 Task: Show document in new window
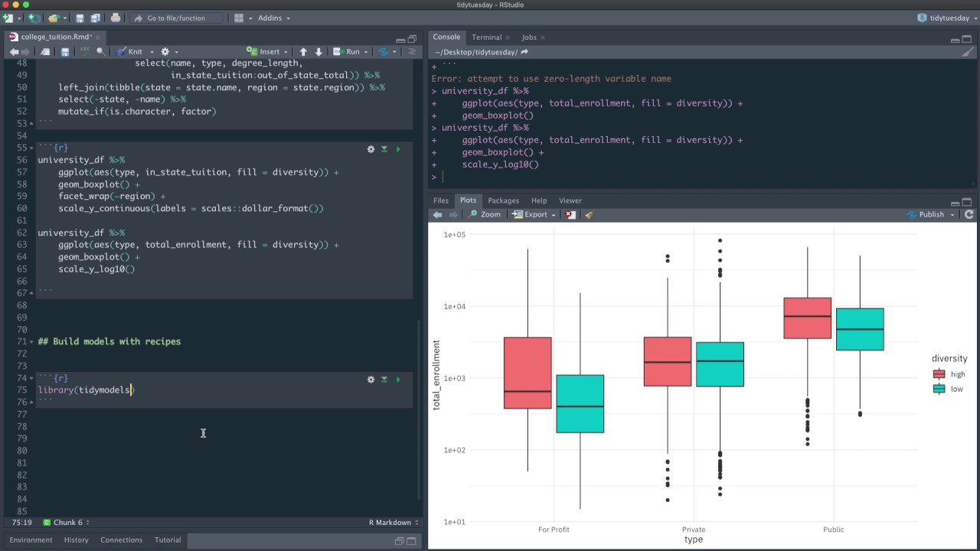tap(46, 52)
